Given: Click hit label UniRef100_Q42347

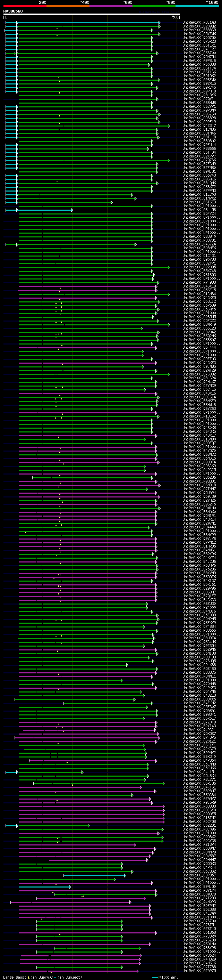Looking at the screenshot, I should click(x=199, y=125).
